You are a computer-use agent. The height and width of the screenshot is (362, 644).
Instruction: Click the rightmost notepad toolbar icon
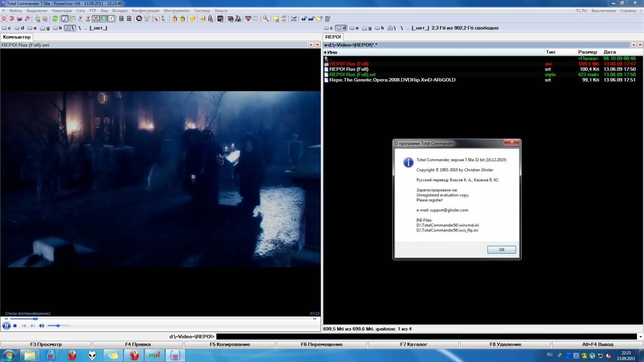[328, 18]
